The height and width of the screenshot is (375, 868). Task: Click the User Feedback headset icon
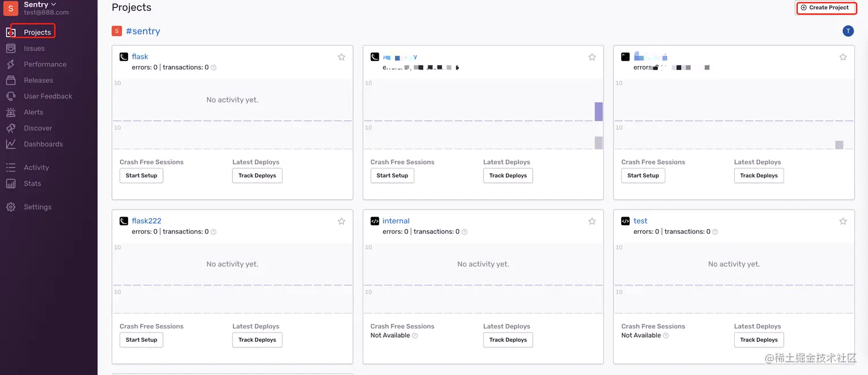click(x=10, y=96)
